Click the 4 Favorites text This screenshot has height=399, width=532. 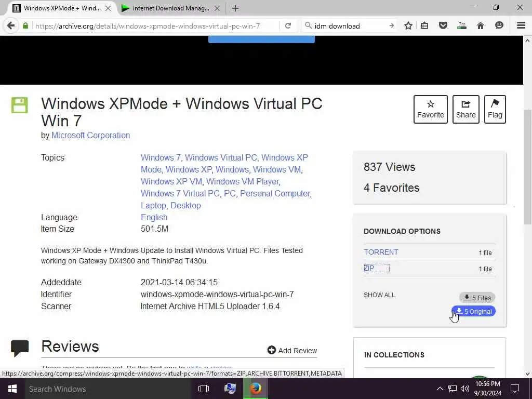(x=392, y=188)
